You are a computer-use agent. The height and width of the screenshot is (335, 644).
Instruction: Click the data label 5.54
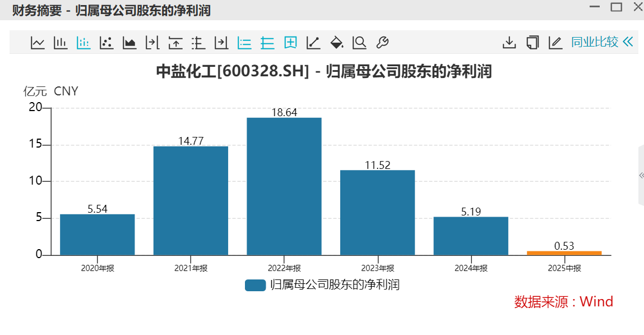pos(98,209)
